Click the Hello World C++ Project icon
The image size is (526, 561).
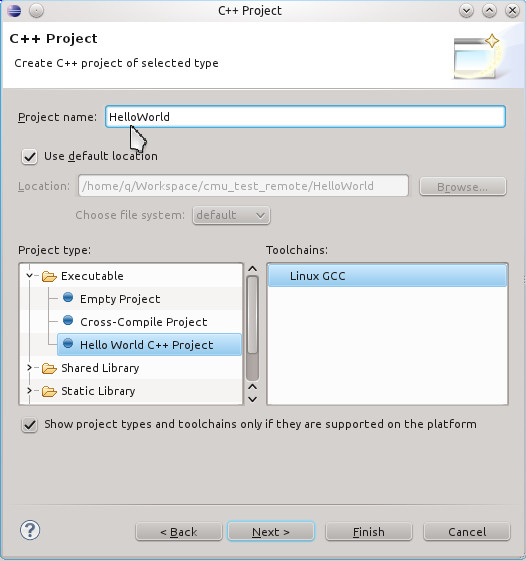point(68,343)
